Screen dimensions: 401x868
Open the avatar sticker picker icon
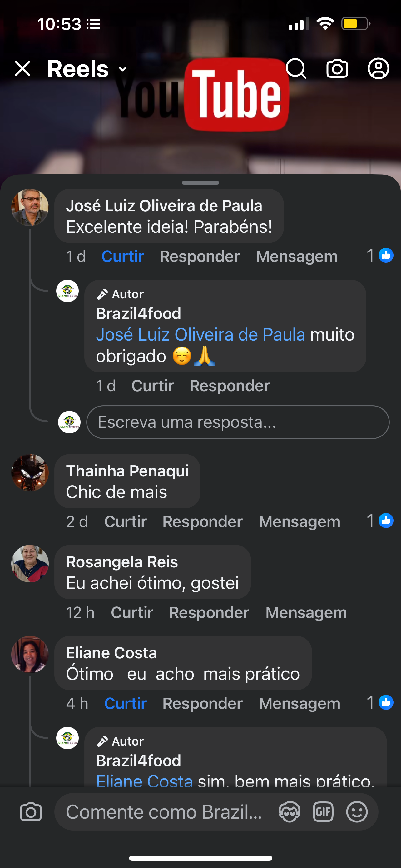(x=289, y=812)
